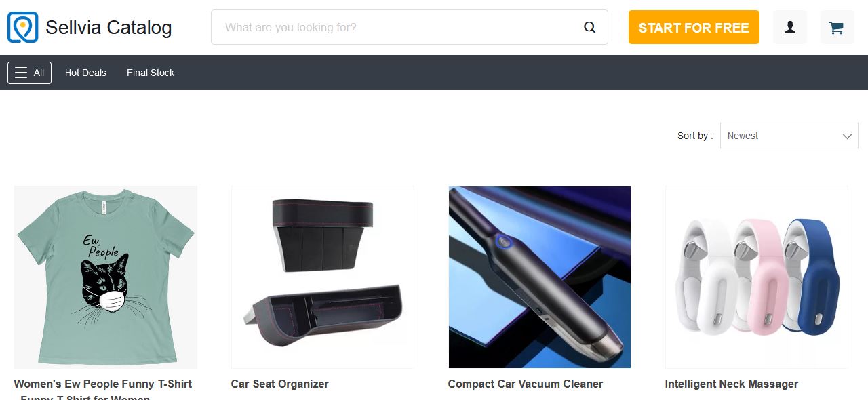Open the Newest sort dropdown

[x=789, y=136]
